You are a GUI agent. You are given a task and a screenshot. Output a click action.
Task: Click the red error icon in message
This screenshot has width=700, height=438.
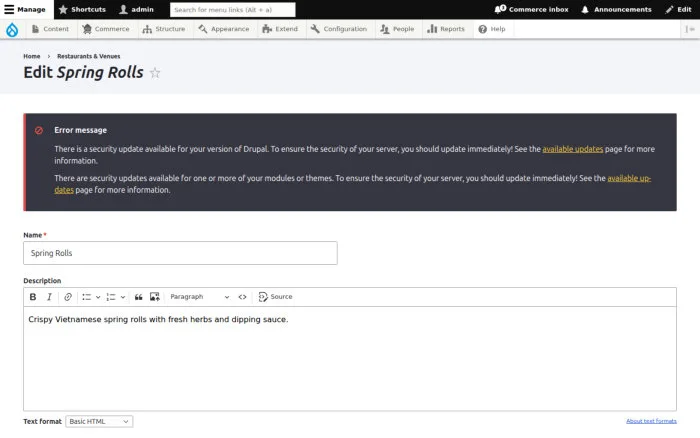[x=39, y=130]
